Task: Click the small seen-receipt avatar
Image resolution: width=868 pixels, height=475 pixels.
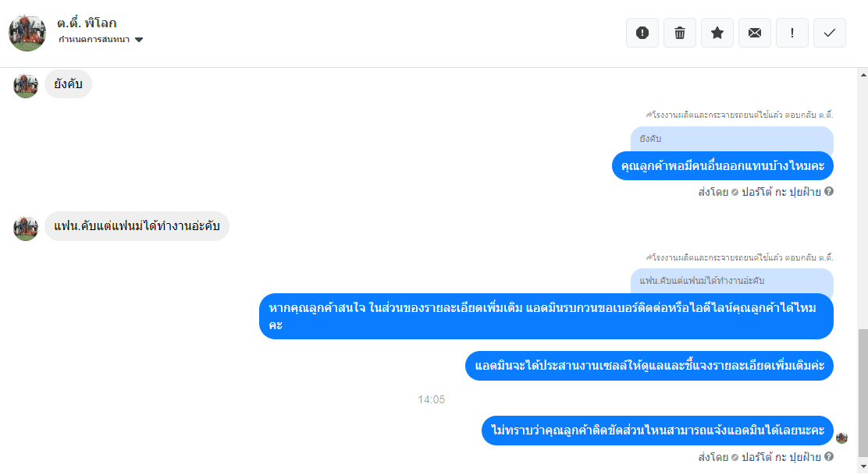Action: tap(842, 438)
